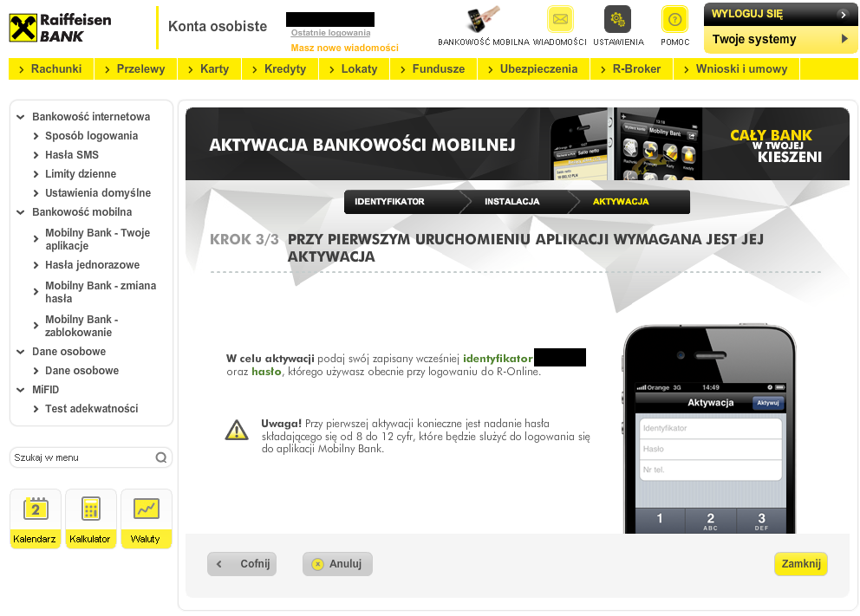
Task: Click the magnifier icon in menu search
Action: pos(161,457)
